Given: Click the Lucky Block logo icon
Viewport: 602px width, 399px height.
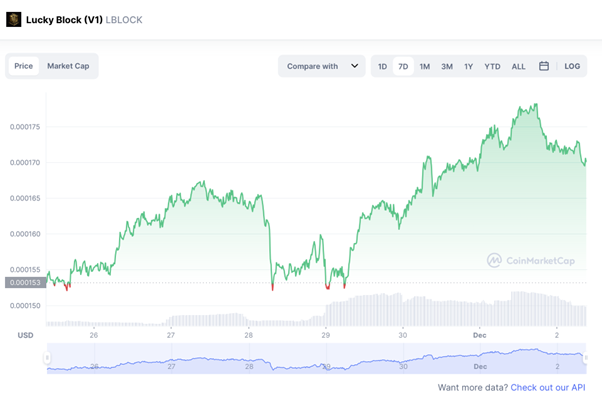Looking at the screenshot, I should click(x=13, y=20).
